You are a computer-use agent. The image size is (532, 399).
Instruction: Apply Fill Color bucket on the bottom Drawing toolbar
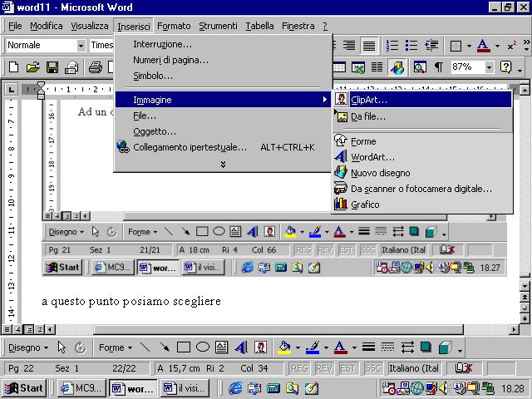coord(284,347)
